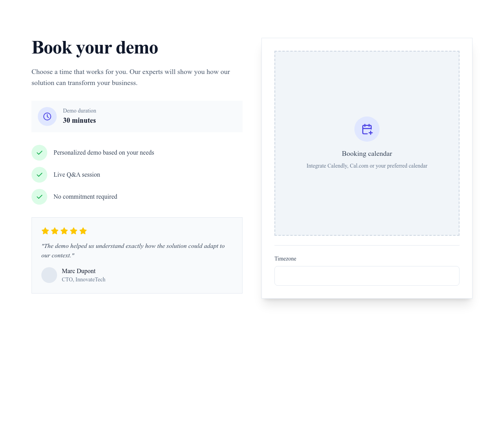504x425 pixels.
Task: Click the check icon next to Personalized demo
Action: point(39,153)
